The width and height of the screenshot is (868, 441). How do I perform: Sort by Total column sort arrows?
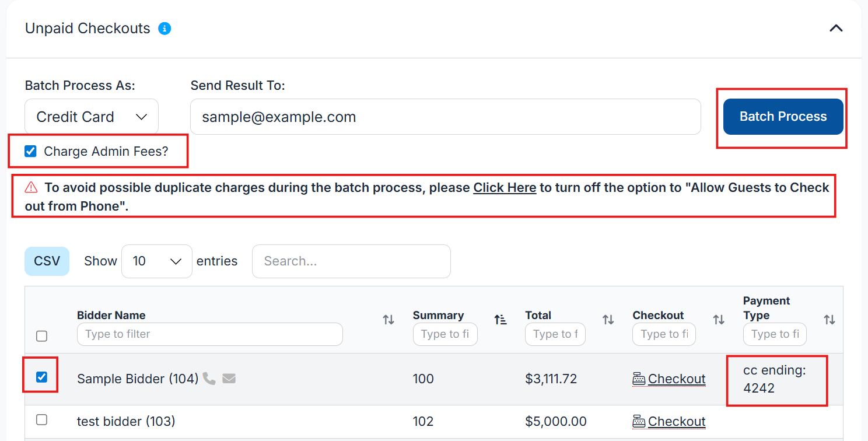[608, 320]
